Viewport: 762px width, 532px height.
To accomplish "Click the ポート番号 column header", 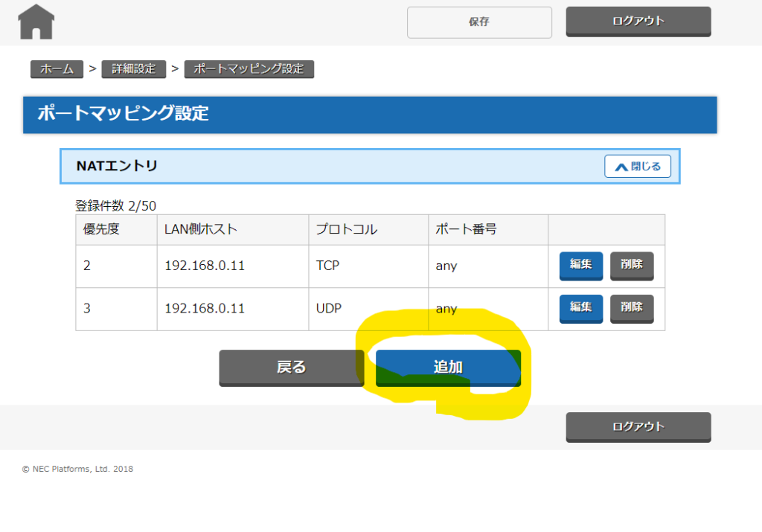I will coord(488,229).
